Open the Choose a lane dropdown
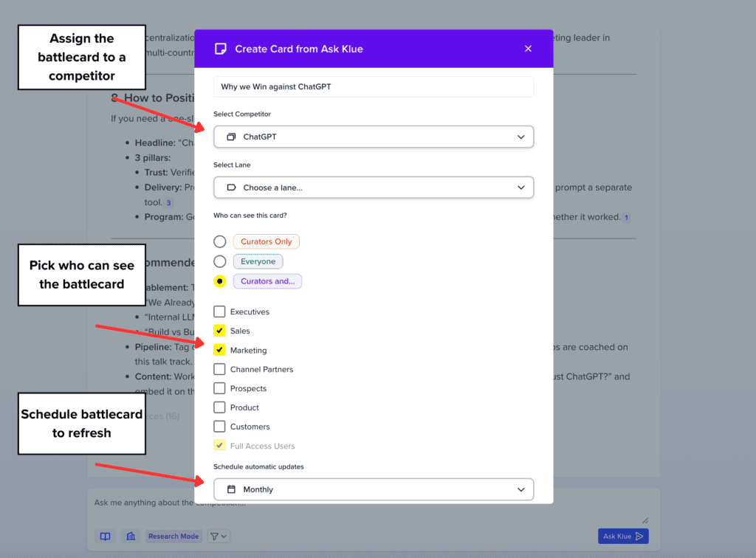 (374, 187)
